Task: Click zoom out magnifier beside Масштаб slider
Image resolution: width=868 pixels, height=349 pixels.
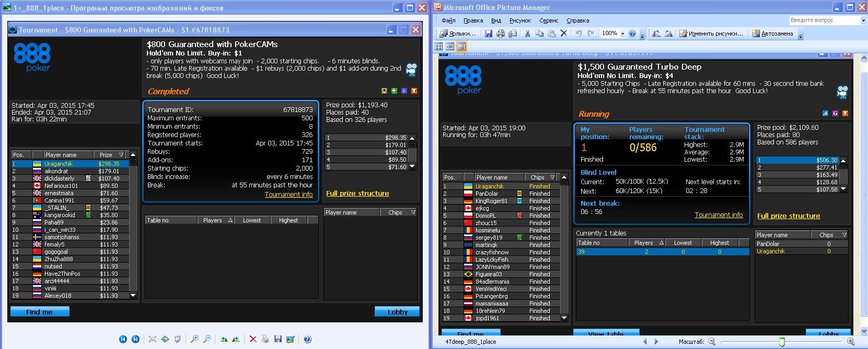Action: point(712,342)
